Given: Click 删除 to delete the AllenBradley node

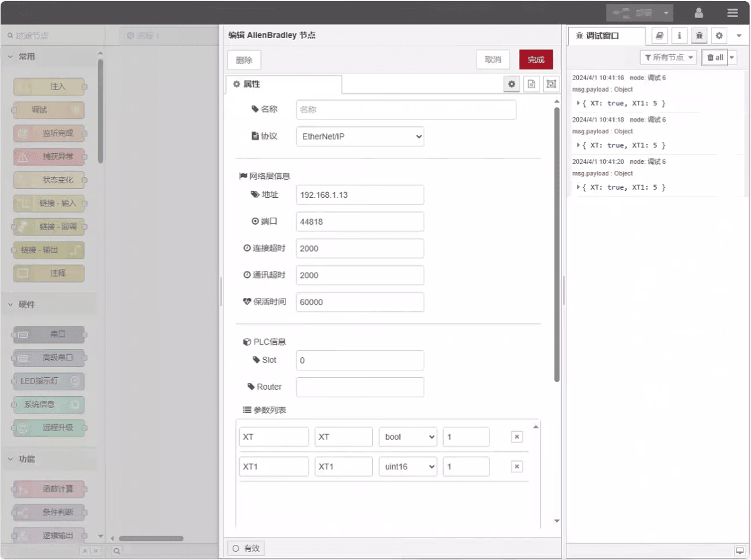Looking at the screenshot, I should click(243, 59).
